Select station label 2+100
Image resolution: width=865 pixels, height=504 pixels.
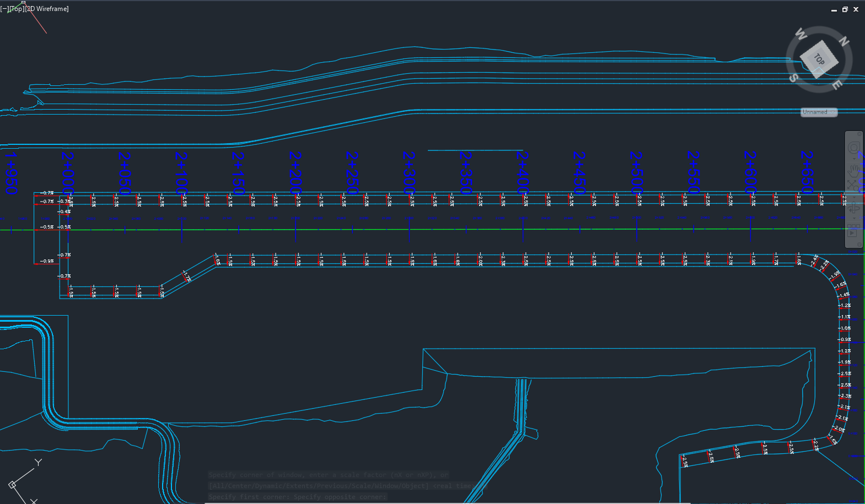[181, 173]
